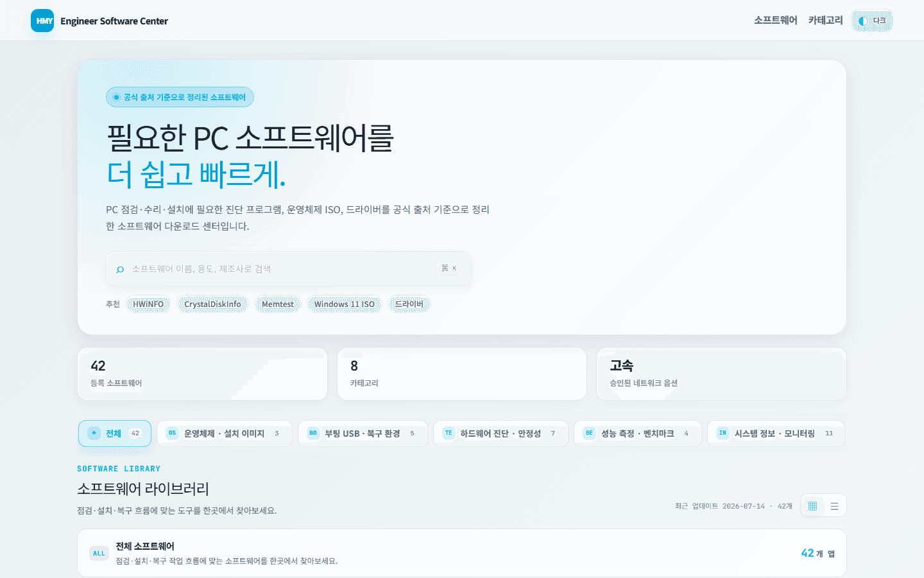Click the 8 카테고리 stat card
This screenshot has height=578, width=924.
pyautogui.click(x=462, y=374)
